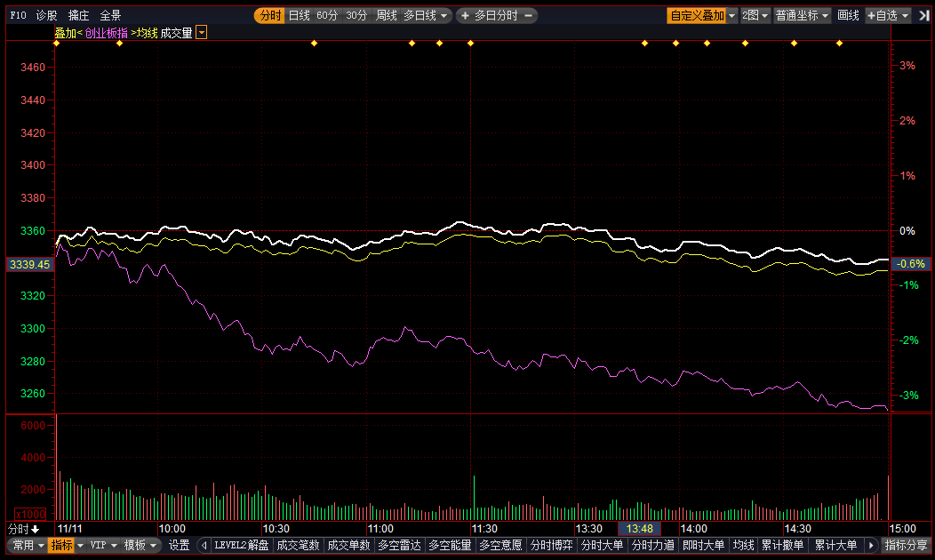Open the 2图 chart count dropdown
935x560 pixels.
tap(755, 15)
